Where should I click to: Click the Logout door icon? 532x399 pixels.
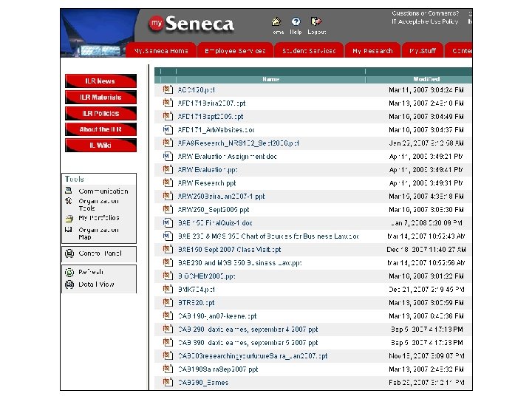coord(316,21)
